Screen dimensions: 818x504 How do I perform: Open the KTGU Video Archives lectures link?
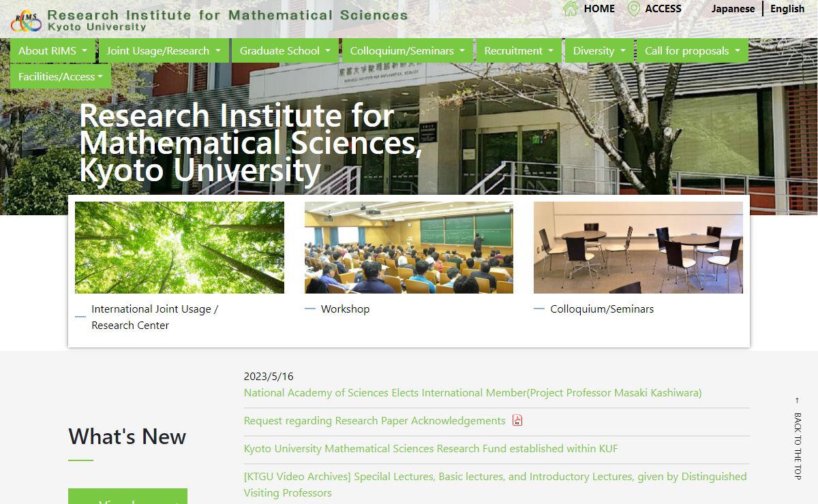point(496,484)
